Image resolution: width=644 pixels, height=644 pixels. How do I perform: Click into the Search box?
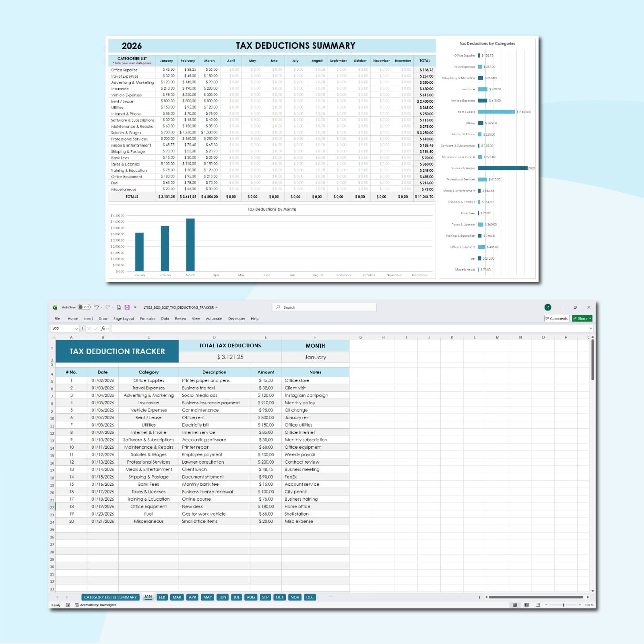[324, 307]
